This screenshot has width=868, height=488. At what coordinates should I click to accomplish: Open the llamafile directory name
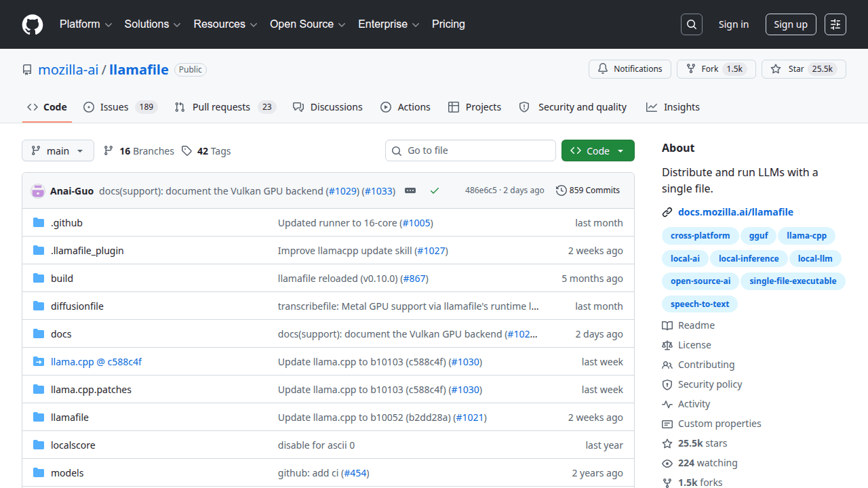click(x=70, y=418)
